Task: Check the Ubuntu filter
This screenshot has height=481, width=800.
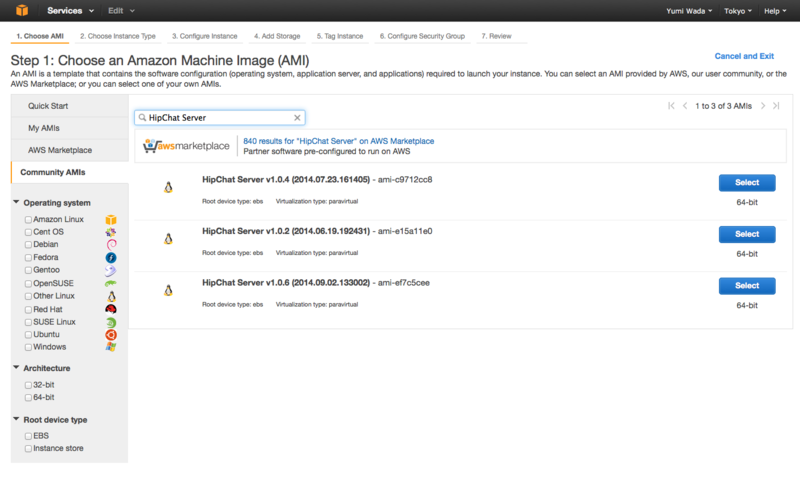Action: click(28, 335)
